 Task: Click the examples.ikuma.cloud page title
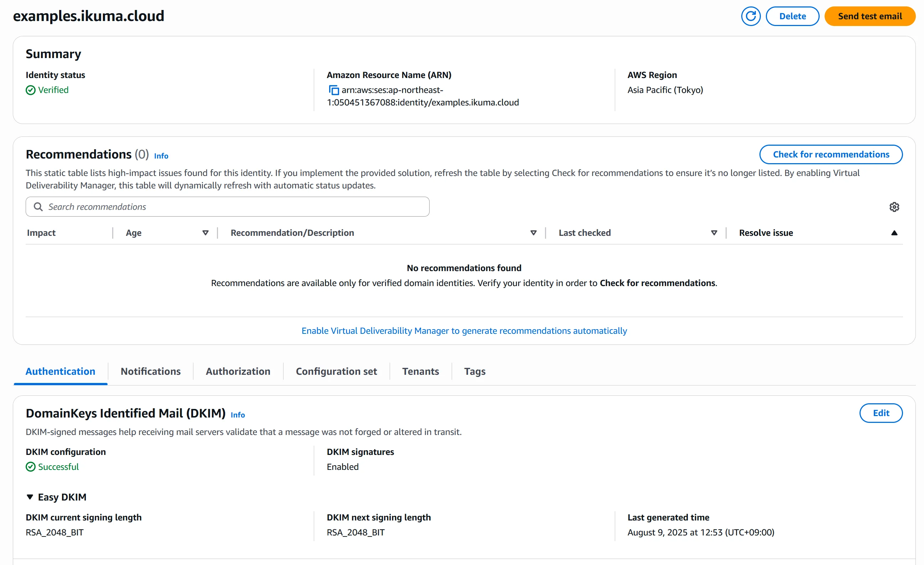(x=88, y=16)
